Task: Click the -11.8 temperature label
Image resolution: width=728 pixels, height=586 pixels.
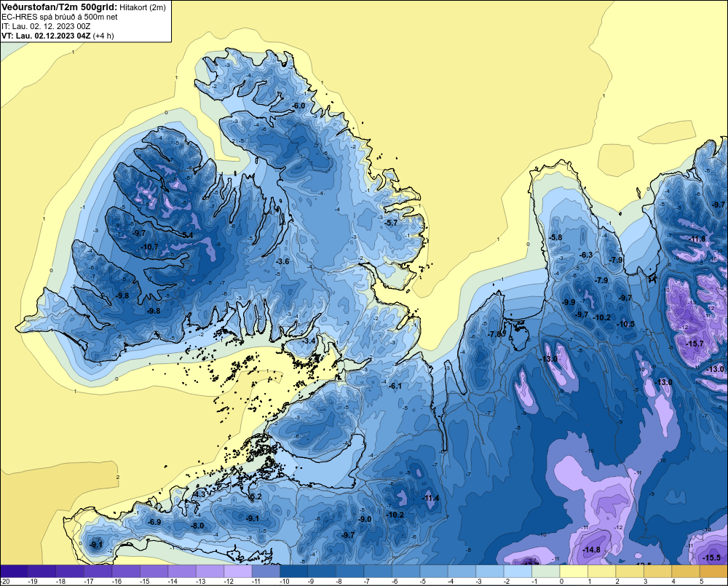Action: (x=697, y=239)
